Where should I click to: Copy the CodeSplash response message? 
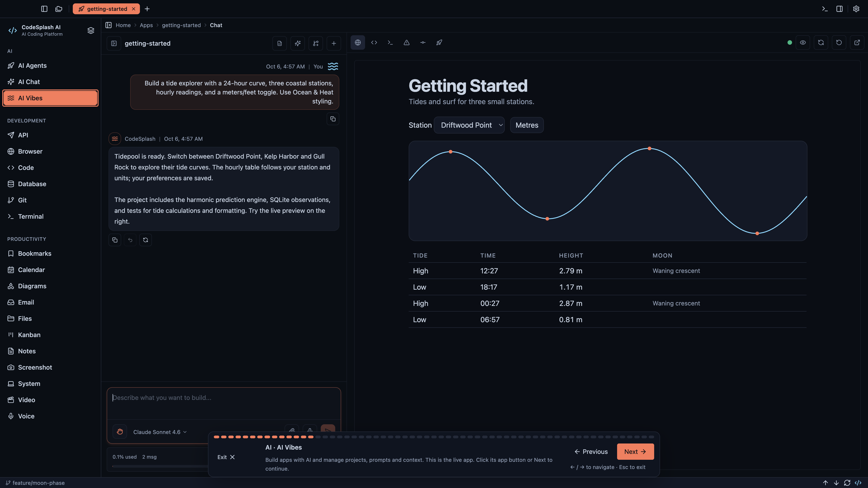click(115, 240)
